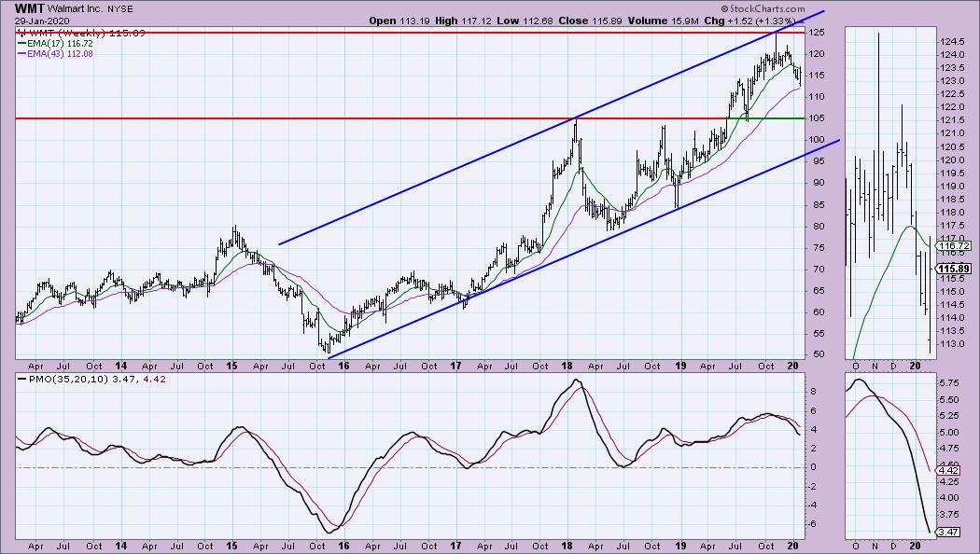Click the 5.75 label on PMO zoom axis

949,384
